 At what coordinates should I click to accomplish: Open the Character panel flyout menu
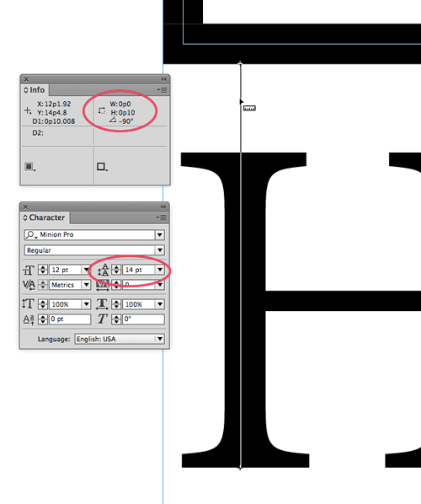pos(161,217)
